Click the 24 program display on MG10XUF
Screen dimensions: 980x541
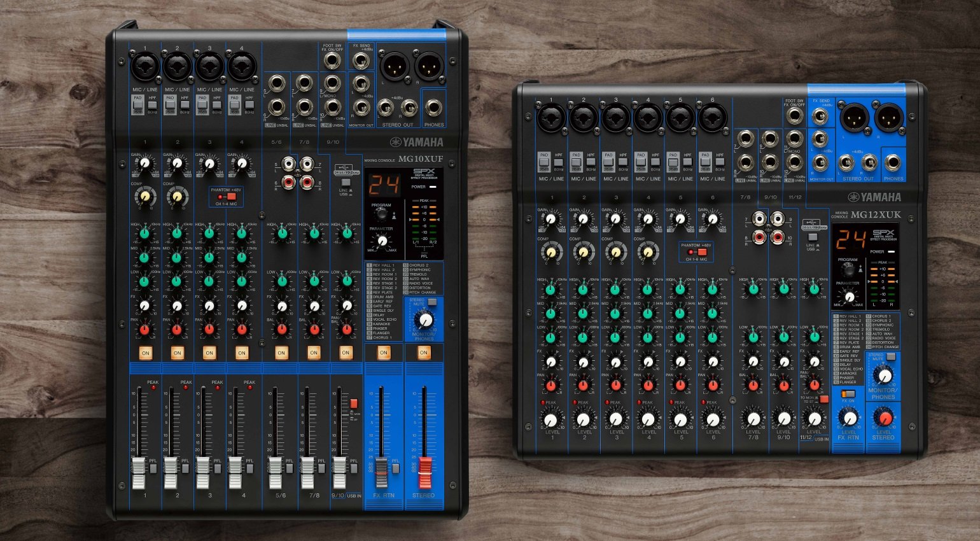click(x=384, y=185)
